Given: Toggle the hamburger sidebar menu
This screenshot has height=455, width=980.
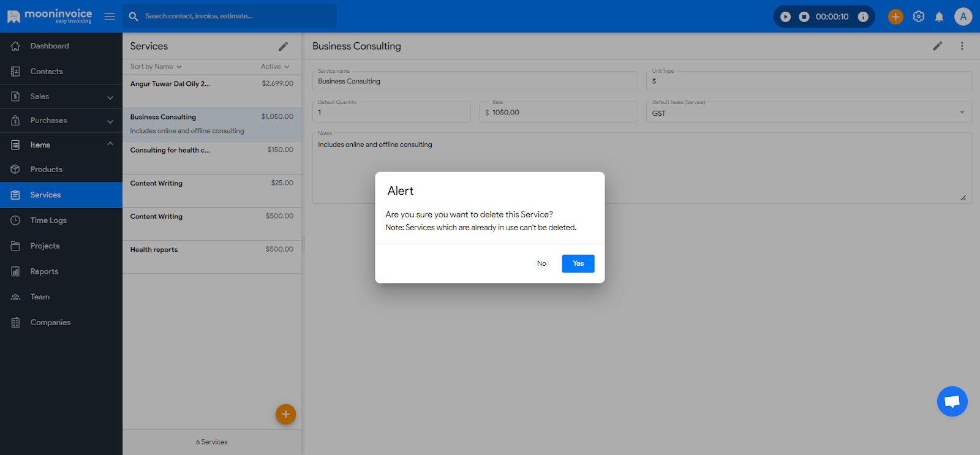Looking at the screenshot, I should [x=110, y=17].
